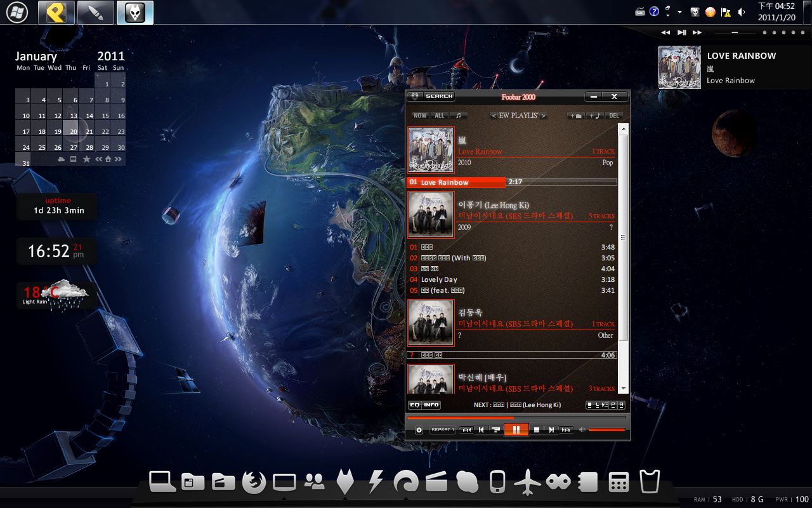Screen dimensions: 812x508
Task: Open the INFO panel
Action: click(431, 405)
